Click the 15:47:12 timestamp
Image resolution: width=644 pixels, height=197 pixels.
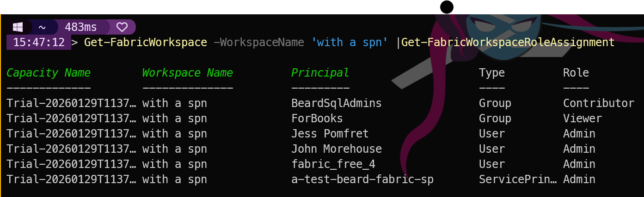coord(39,42)
